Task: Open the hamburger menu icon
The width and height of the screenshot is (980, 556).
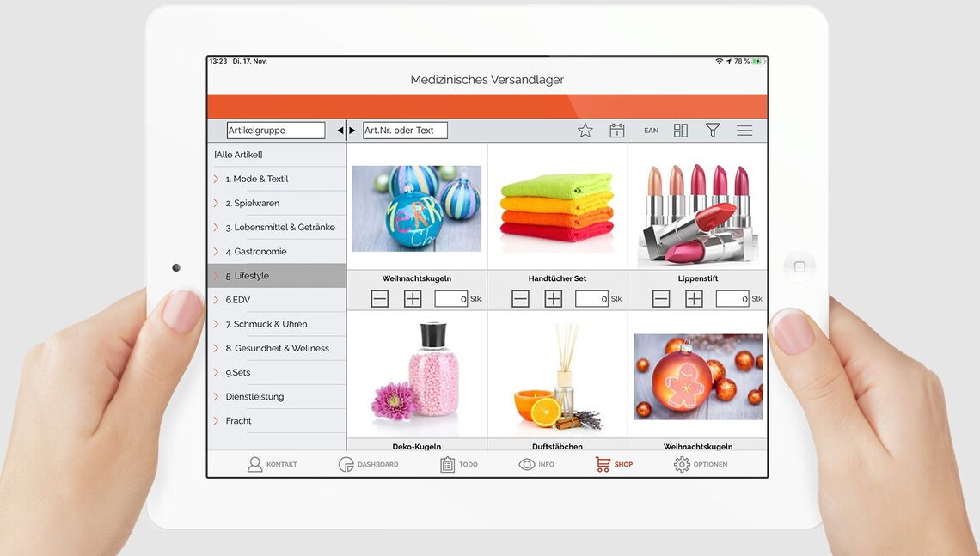Action: [744, 131]
